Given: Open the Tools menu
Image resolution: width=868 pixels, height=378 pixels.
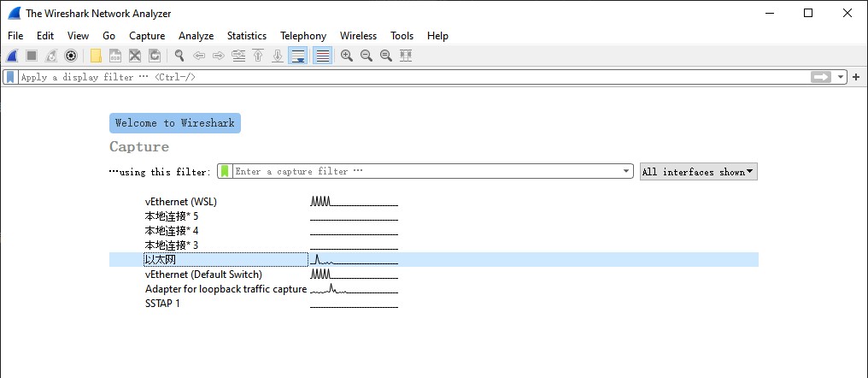Looking at the screenshot, I should pos(402,35).
